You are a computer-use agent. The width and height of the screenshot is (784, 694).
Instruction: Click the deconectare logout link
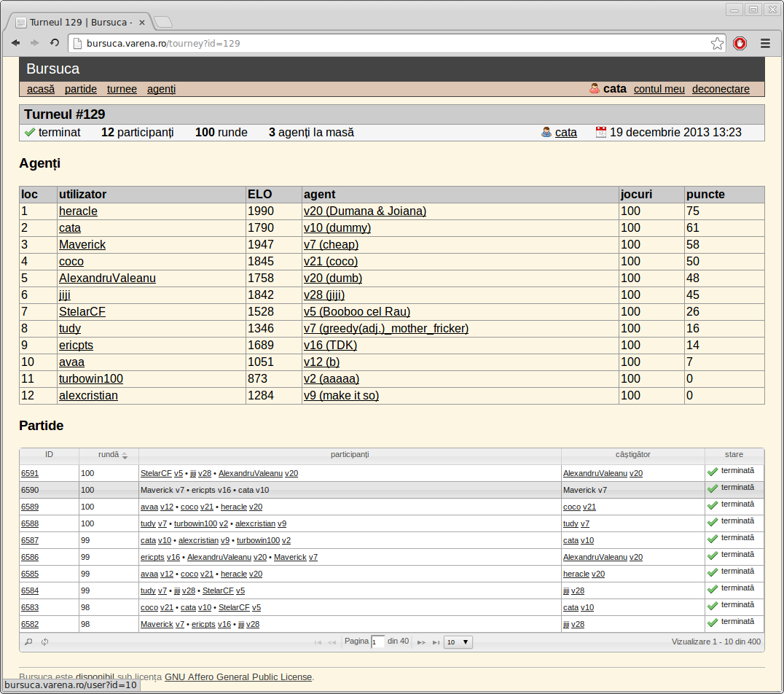pyautogui.click(x=721, y=89)
